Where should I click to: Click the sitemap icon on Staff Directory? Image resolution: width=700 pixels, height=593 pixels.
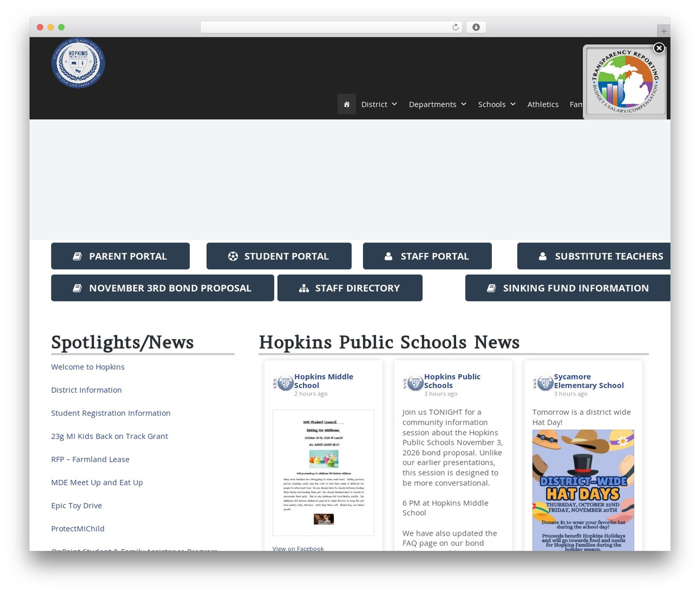(304, 288)
